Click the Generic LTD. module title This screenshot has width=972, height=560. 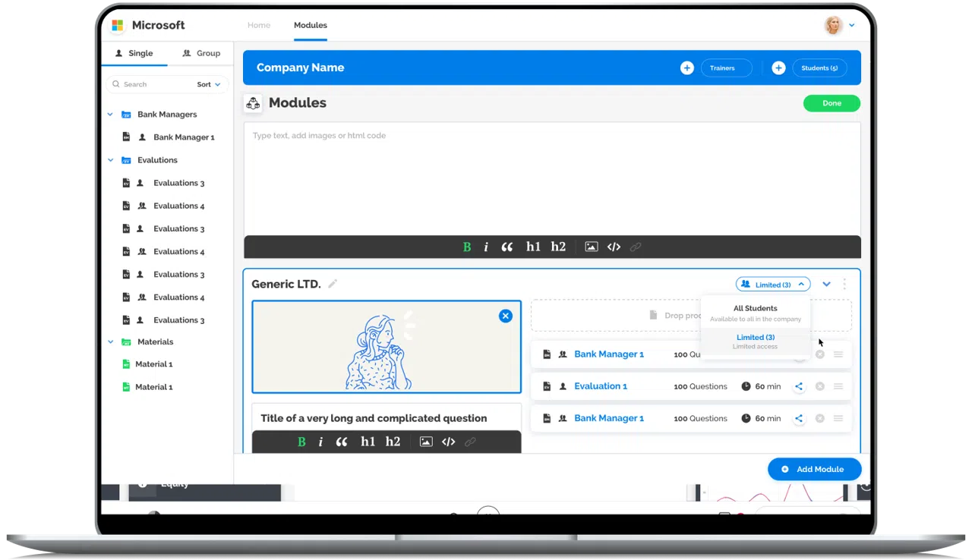click(x=286, y=284)
